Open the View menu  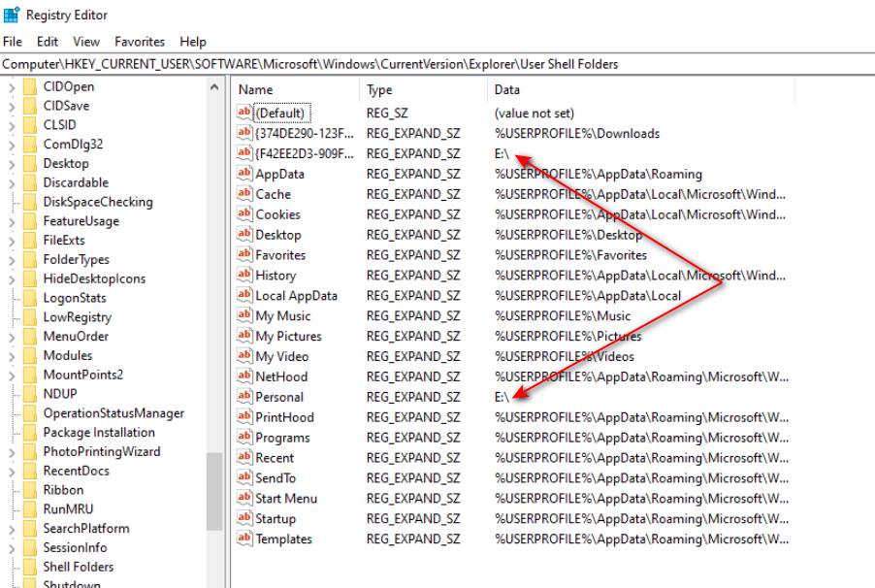86,42
